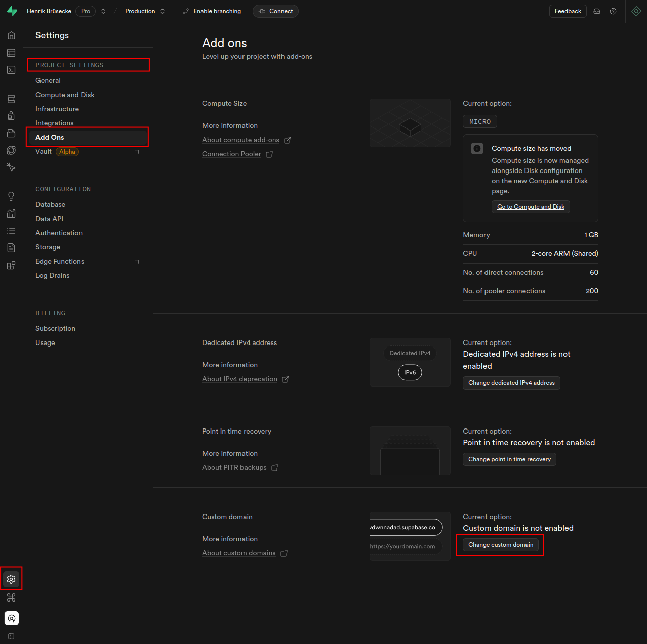This screenshot has height=644, width=647.
Task: Select Compute and Disk in the settings menu
Action: 65,95
